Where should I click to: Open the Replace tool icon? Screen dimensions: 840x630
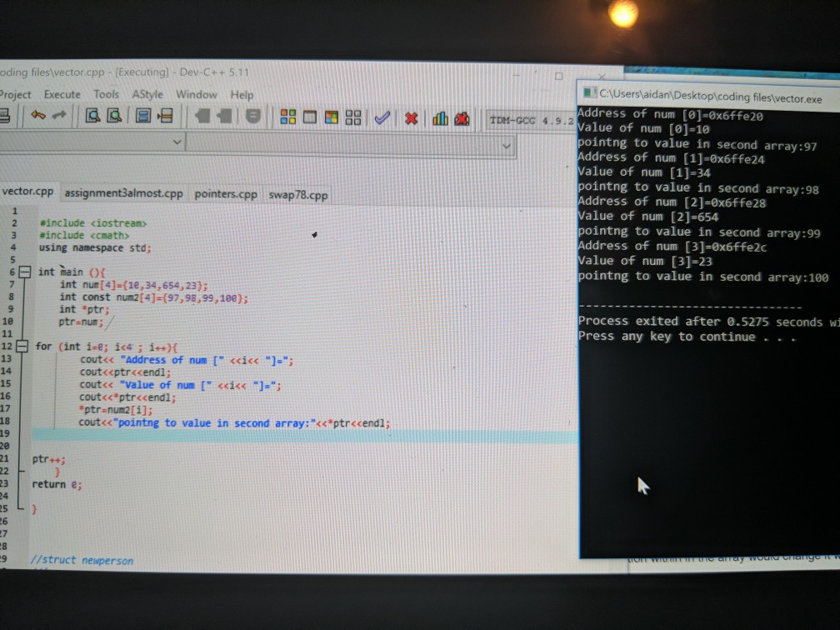pos(115,117)
